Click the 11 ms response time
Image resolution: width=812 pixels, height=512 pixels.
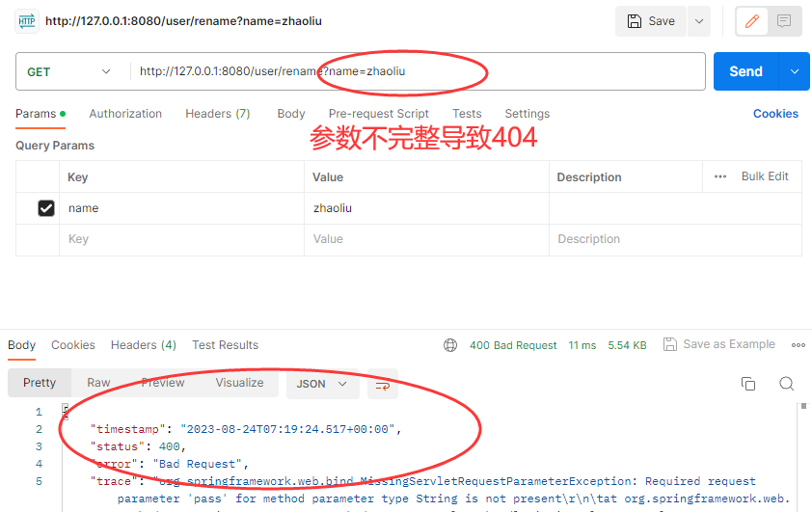click(582, 345)
